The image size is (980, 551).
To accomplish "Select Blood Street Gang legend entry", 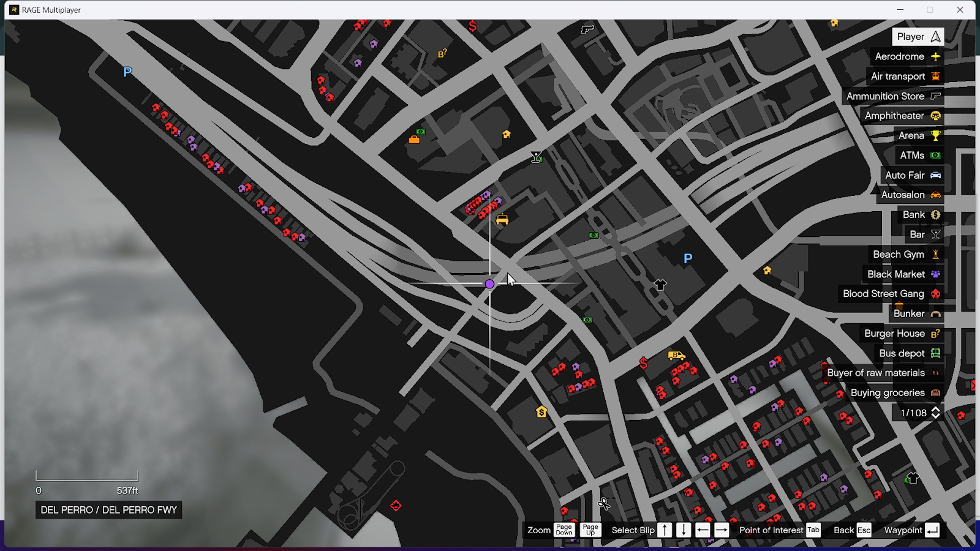I will (x=891, y=294).
